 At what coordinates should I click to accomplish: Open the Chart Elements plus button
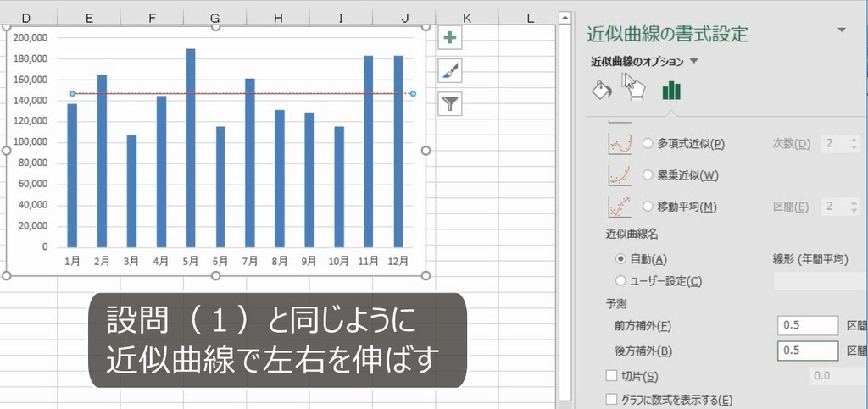pos(450,37)
